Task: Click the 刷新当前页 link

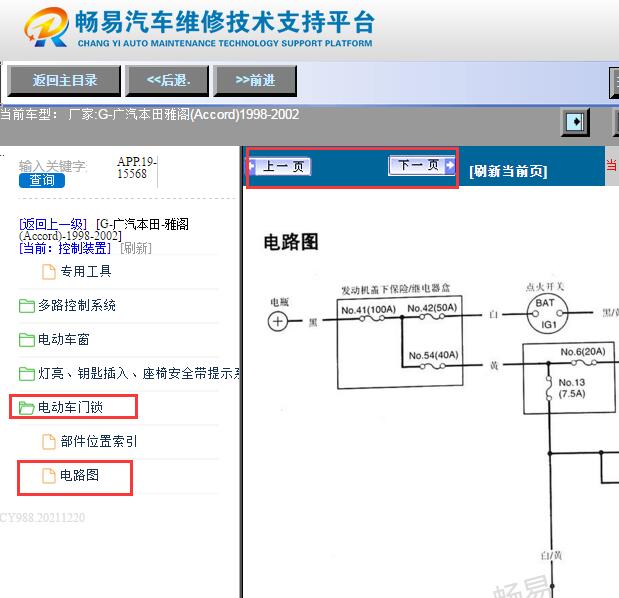Action: [x=508, y=171]
